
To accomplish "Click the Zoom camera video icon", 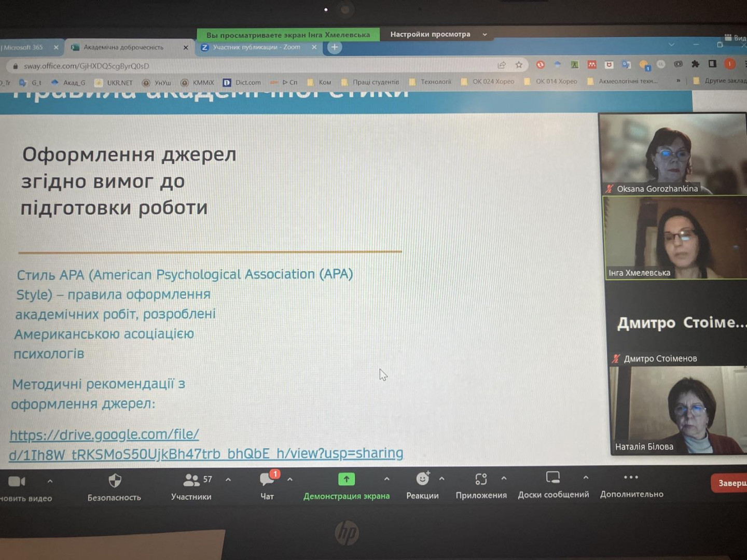I will pyautogui.click(x=17, y=482).
